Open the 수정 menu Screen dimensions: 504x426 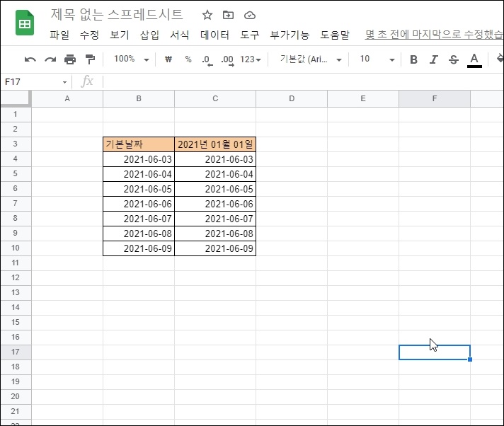point(89,35)
